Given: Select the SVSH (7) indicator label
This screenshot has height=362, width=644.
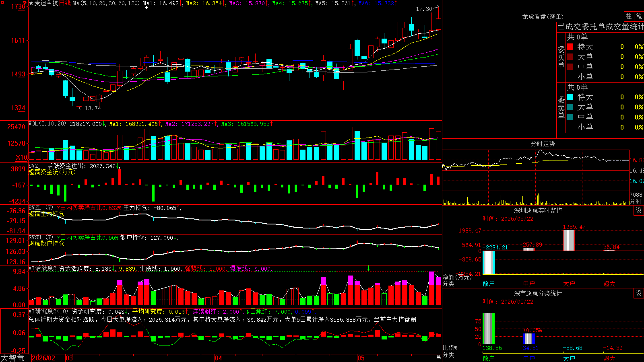Looking at the screenshot, I should coord(41,238).
